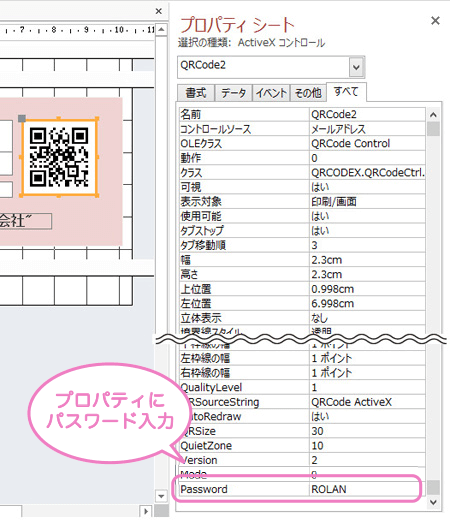The height and width of the screenshot is (526, 450).
Task: Edit the コントロールソース value メールアドレス
Action: [367, 129]
